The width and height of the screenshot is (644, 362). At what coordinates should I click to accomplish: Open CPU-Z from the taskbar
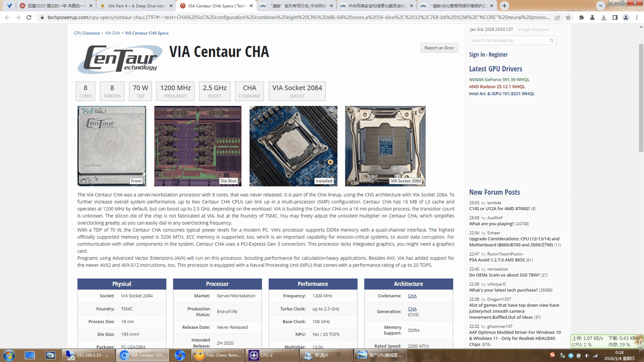point(272,355)
